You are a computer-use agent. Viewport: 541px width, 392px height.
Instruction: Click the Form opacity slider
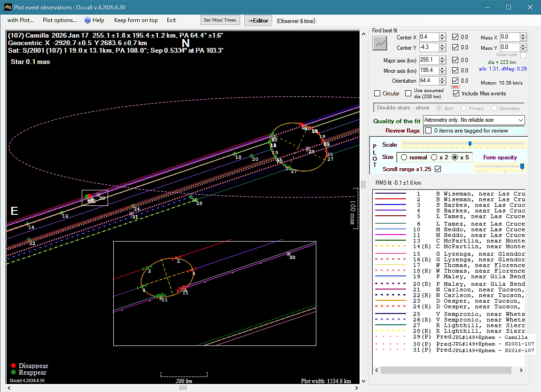(x=500, y=167)
